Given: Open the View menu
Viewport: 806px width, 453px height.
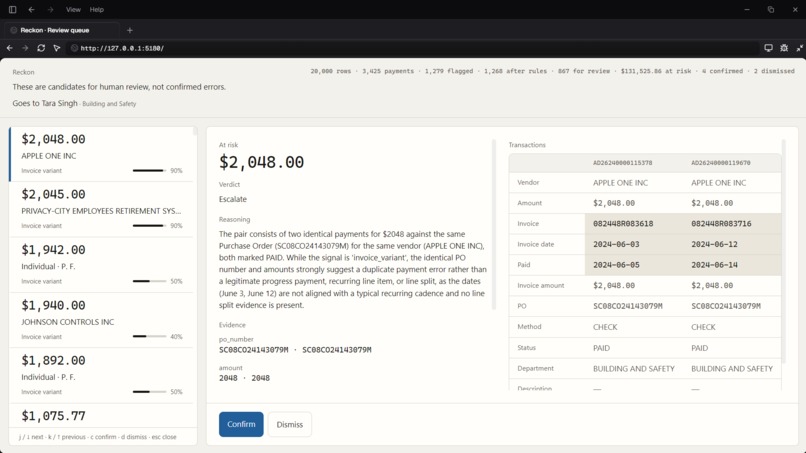Looking at the screenshot, I should coord(73,9).
